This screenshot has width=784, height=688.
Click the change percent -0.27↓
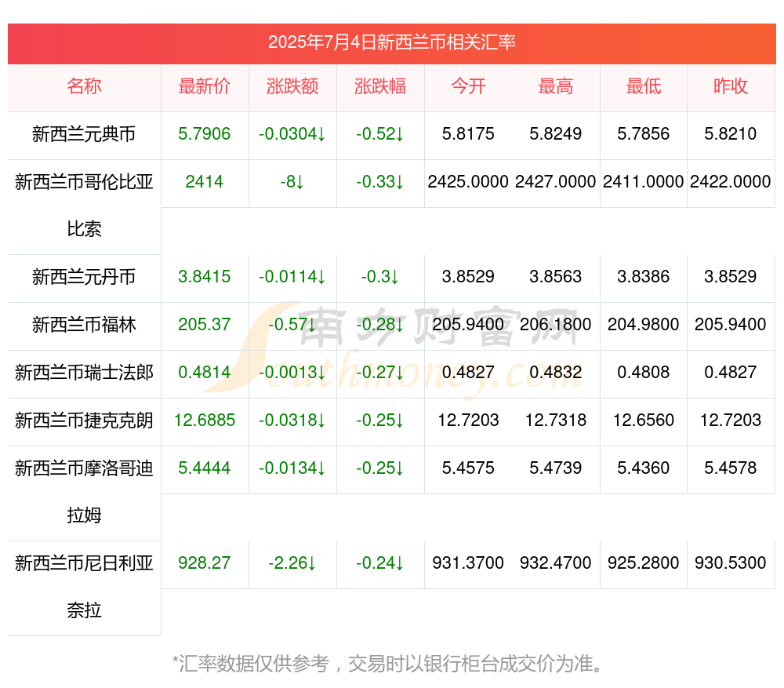click(x=380, y=373)
